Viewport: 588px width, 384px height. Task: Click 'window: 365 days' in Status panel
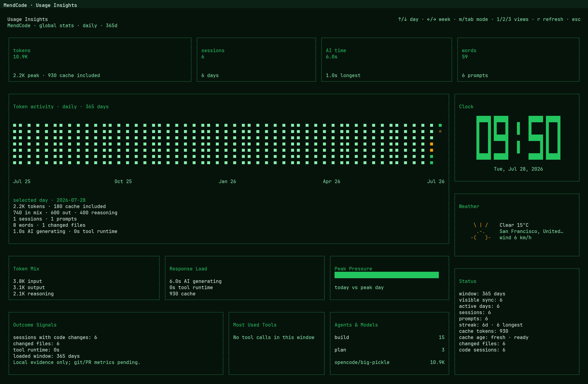click(x=482, y=294)
